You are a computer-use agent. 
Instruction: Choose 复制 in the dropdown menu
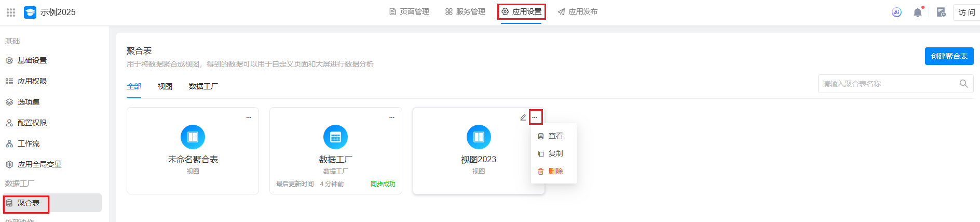click(x=555, y=154)
